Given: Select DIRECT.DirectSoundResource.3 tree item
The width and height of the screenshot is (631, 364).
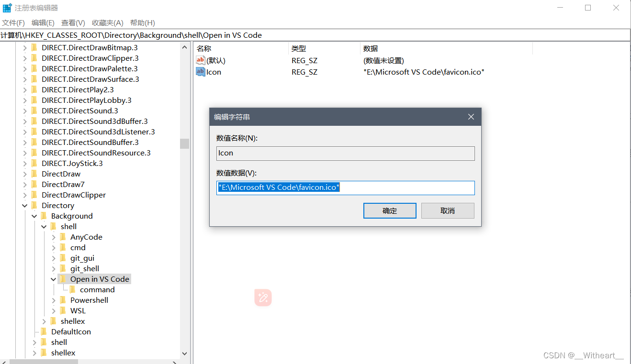Looking at the screenshot, I should (x=96, y=153).
